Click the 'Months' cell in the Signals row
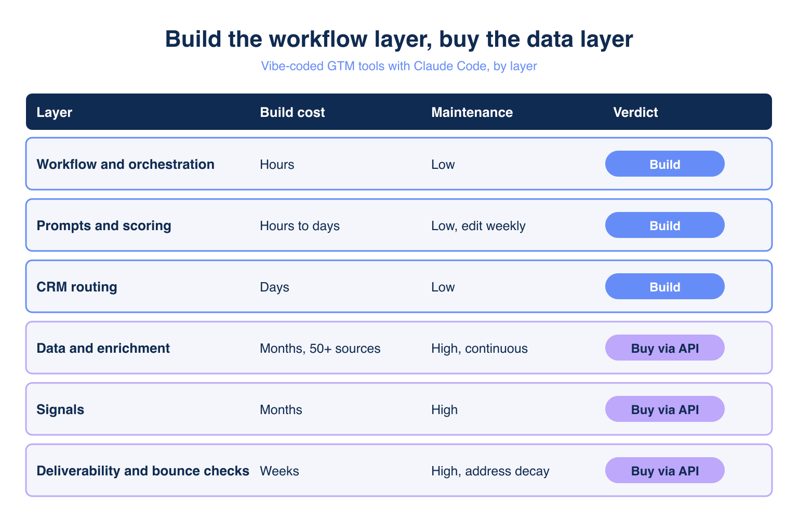798x532 pixels. click(x=281, y=409)
